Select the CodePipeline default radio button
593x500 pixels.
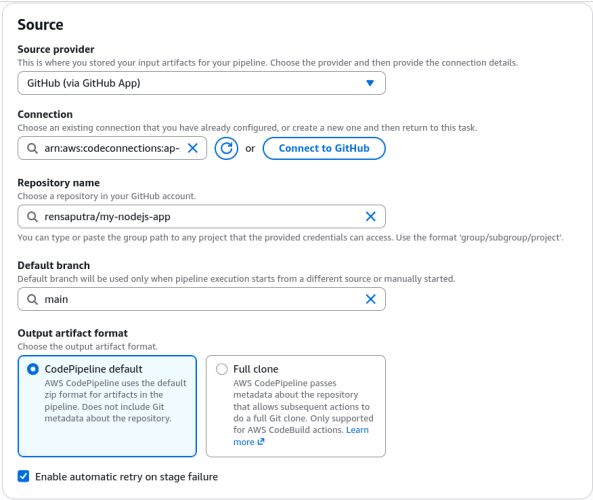(33, 369)
